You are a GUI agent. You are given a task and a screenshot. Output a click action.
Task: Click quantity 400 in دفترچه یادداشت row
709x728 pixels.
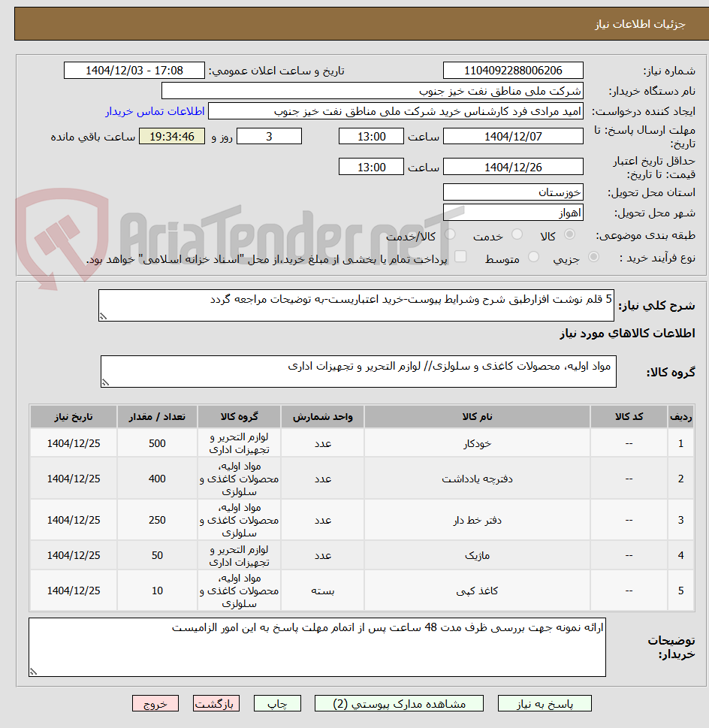click(x=157, y=479)
